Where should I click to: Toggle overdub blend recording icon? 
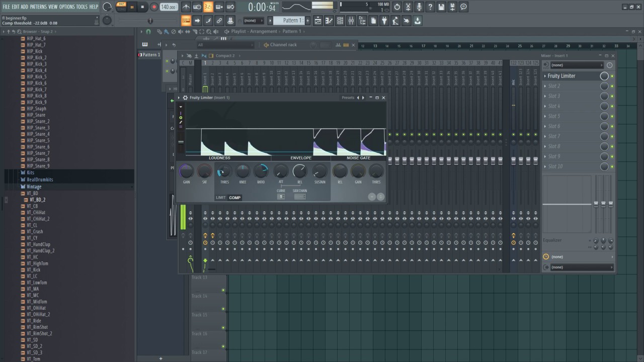click(x=219, y=7)
